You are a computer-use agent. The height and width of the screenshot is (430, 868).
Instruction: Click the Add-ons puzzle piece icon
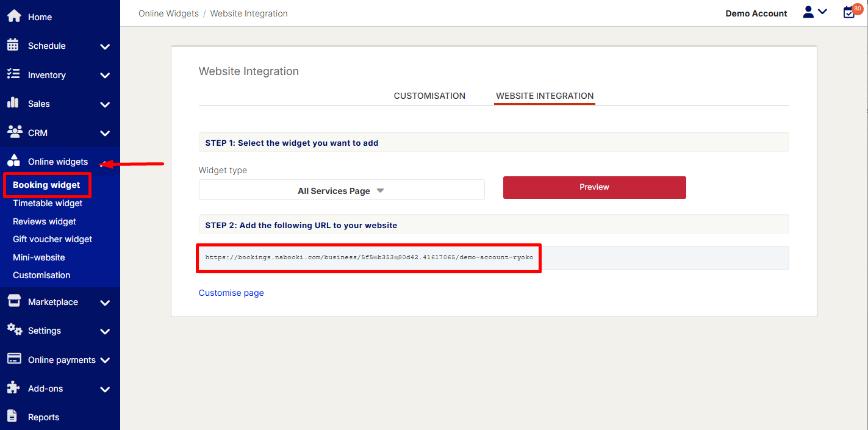[x=13, y=388]
